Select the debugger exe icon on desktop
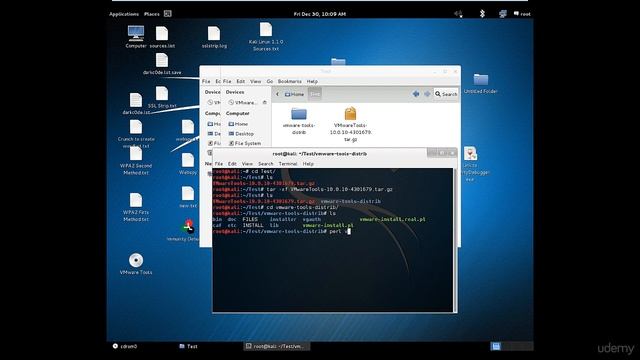This screenshot has height=360, width=640. coord(470,153)
